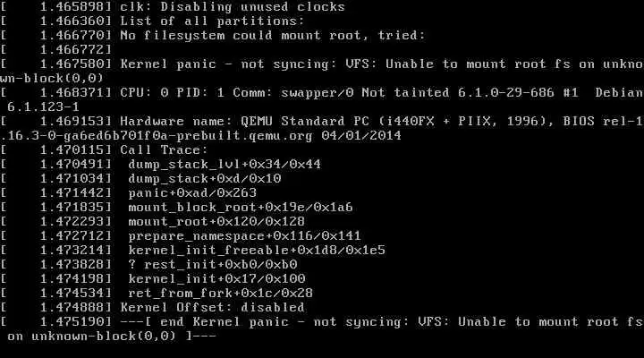644x358 pixels.
Task: Click the '? rest_init+0xb0/0xb0' trace entry
Action: coord(212,264)
